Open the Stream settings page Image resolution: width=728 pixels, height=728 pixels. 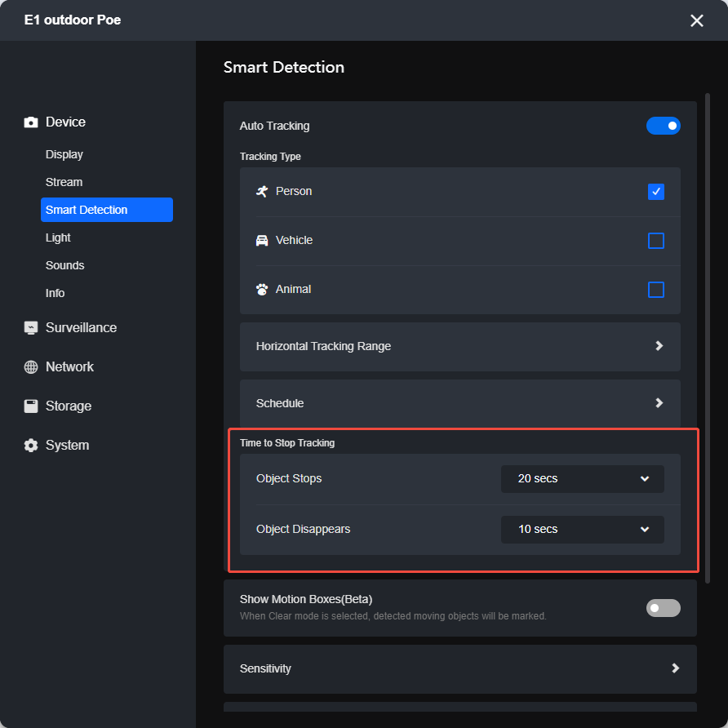click(x=64, y=182)
